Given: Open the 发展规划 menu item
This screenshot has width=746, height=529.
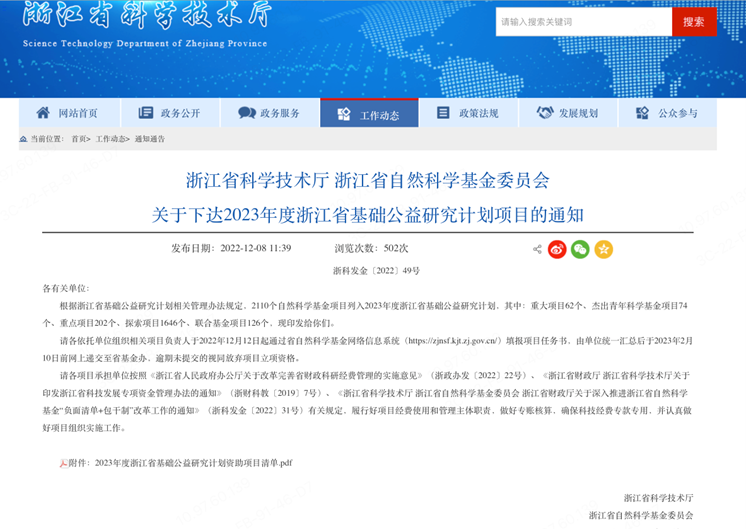Looking at the screenshot, I should 568,113.
